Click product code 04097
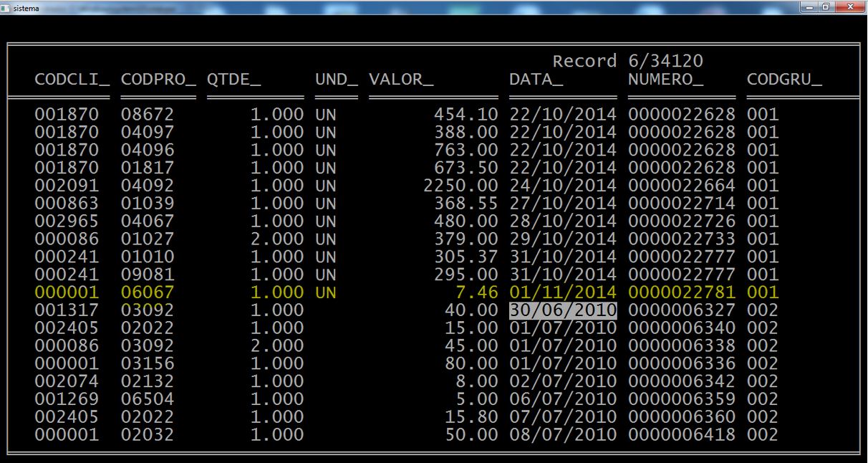The width and height of the screenshot is (868, 463). pos(148,133)
